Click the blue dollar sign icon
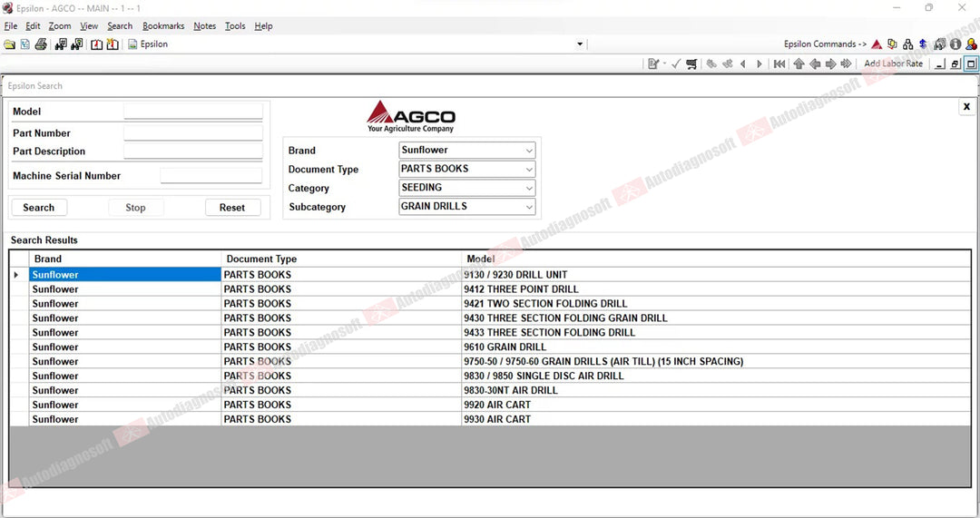This screenshot has height=518, width=980. [923, 44]
